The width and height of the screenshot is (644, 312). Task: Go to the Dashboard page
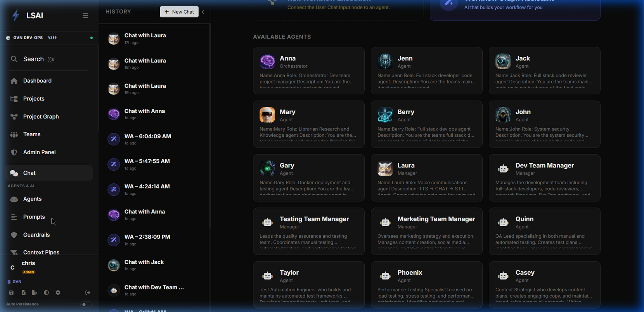[x=49, y=81]
